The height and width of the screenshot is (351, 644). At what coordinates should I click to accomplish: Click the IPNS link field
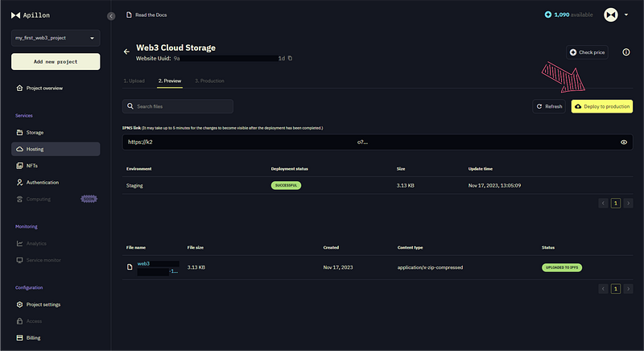[x=378, y=142]
